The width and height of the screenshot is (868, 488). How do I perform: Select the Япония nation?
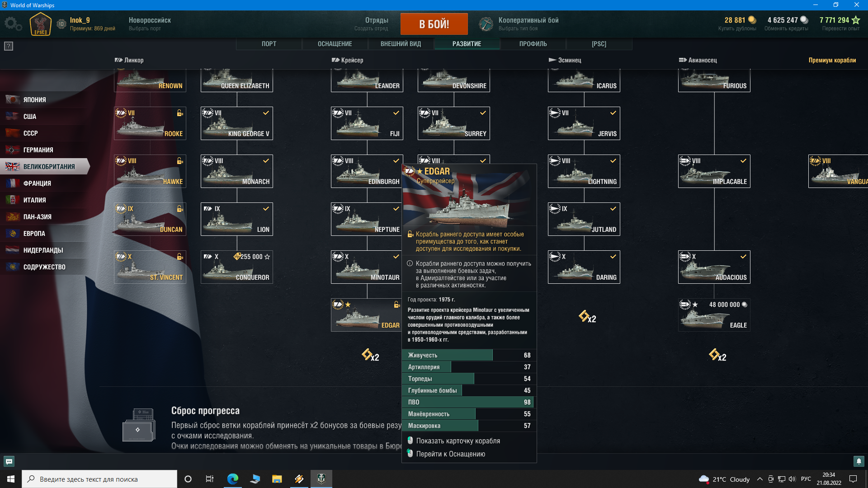point(34,100)
